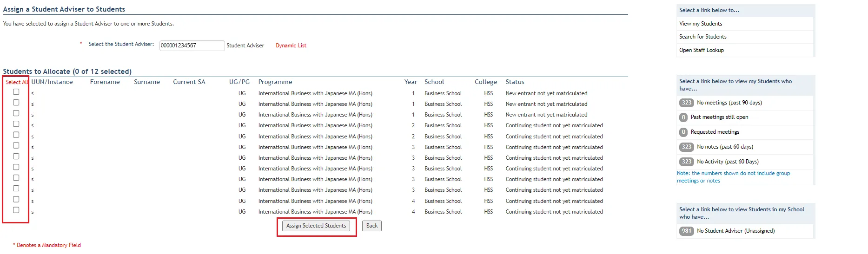The height and width of the screenshot is (254, 868).
Task: Click the note about group meetings or notes
Action: [733, 177]
